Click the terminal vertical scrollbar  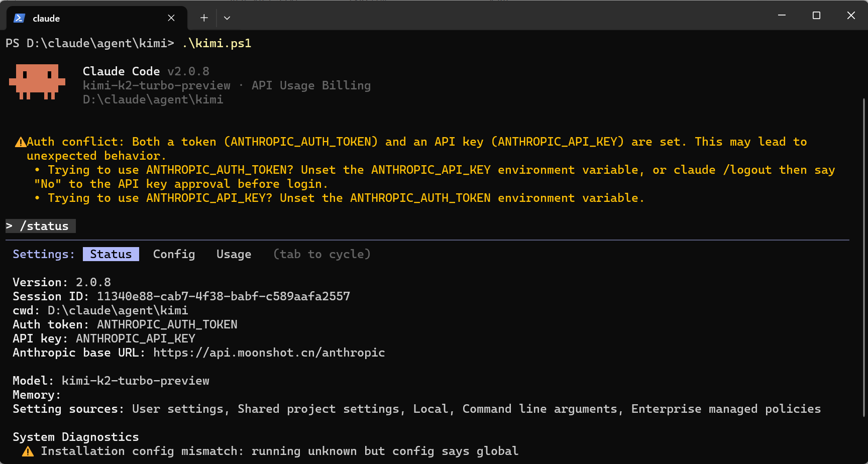click(x=864, y=257)
